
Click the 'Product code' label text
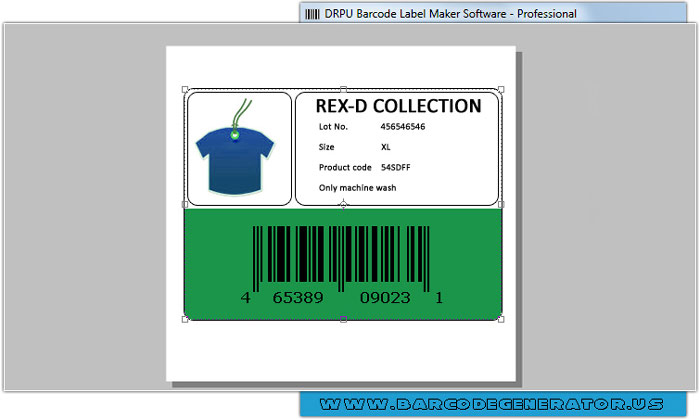pyautogui.click(x=345, y=167)
